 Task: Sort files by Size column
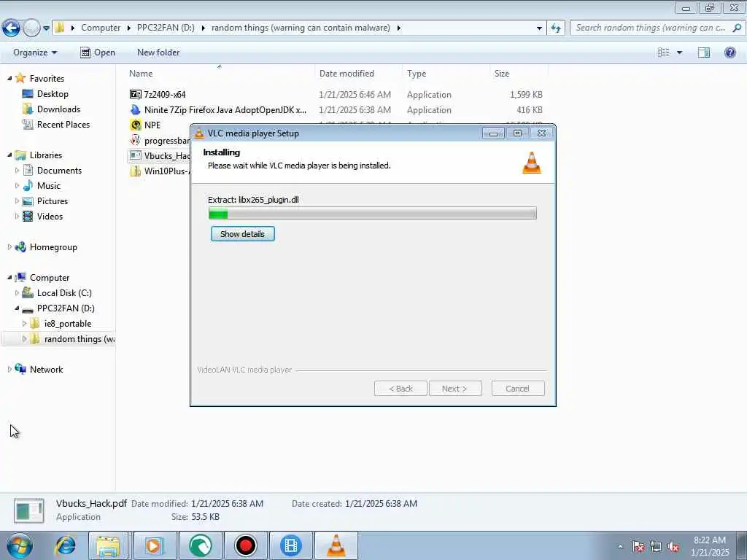(x=502, y=74)
